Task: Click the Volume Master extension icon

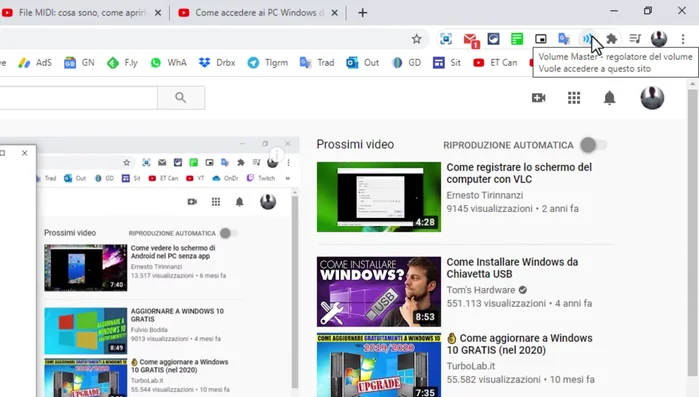Action: tap(588, 39)
